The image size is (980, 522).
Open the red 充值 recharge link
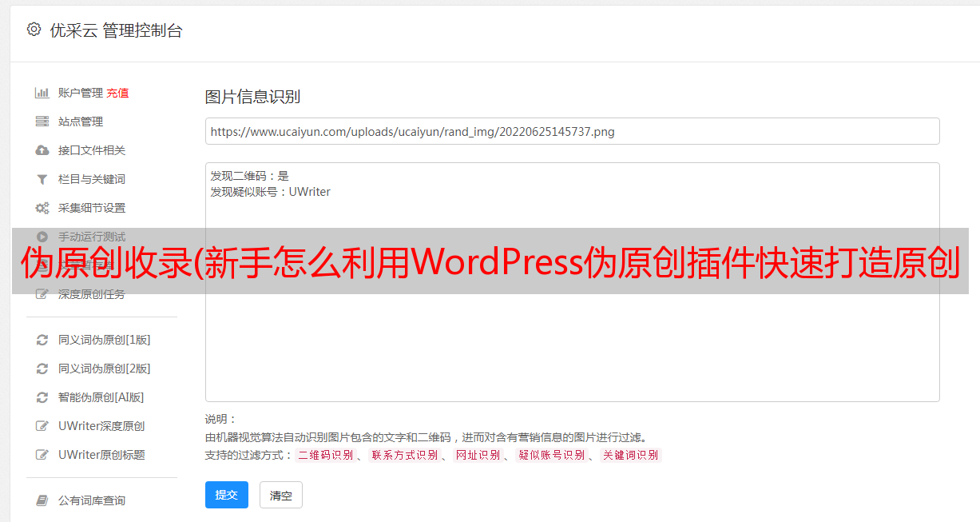[x=117, y=93]
